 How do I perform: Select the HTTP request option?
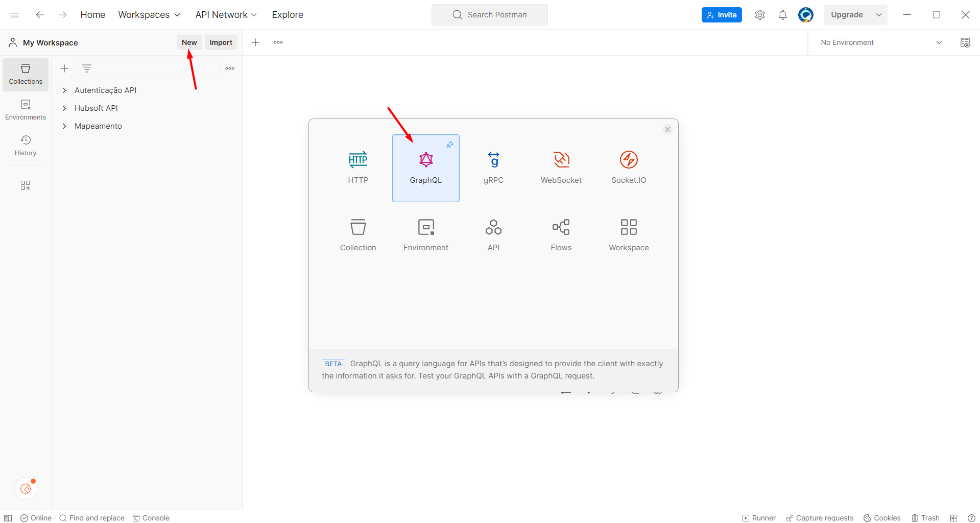[358, 168]
